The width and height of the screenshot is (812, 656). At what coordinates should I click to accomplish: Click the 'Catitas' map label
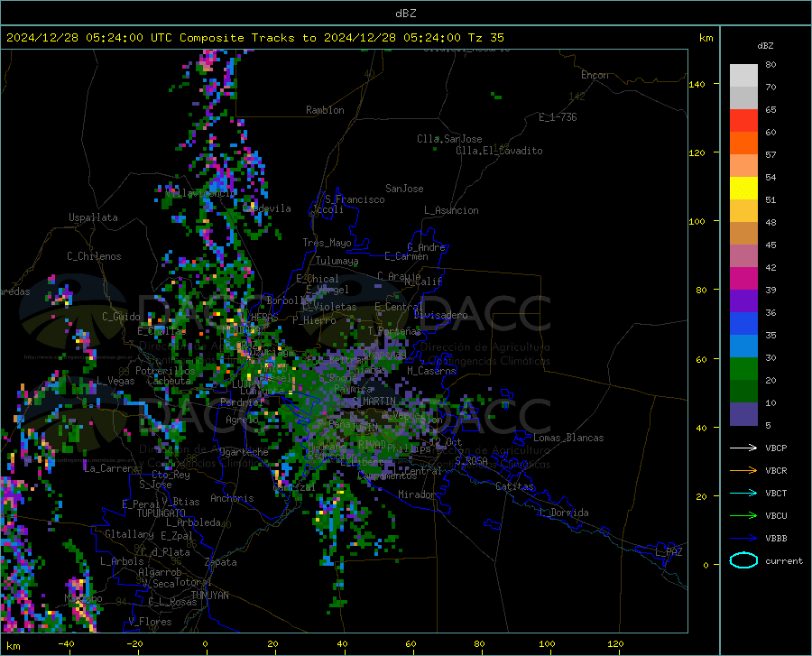(514, 486)
